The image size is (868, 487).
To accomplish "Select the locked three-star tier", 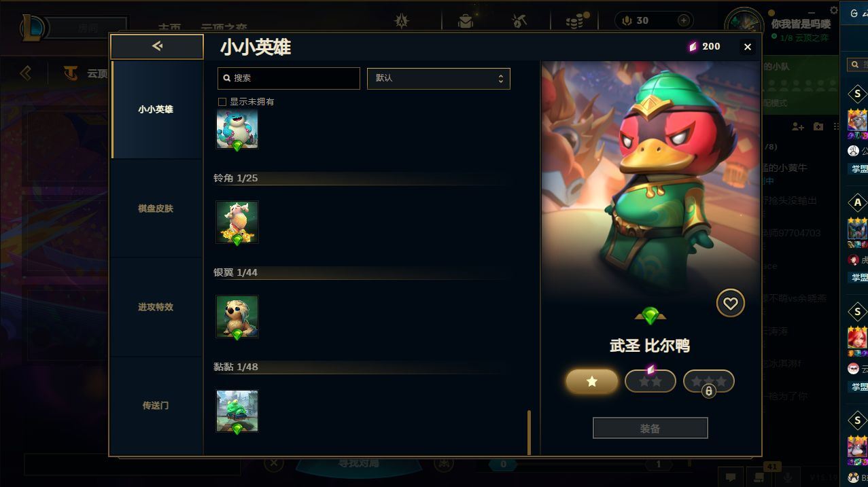I will click(709, 381).
